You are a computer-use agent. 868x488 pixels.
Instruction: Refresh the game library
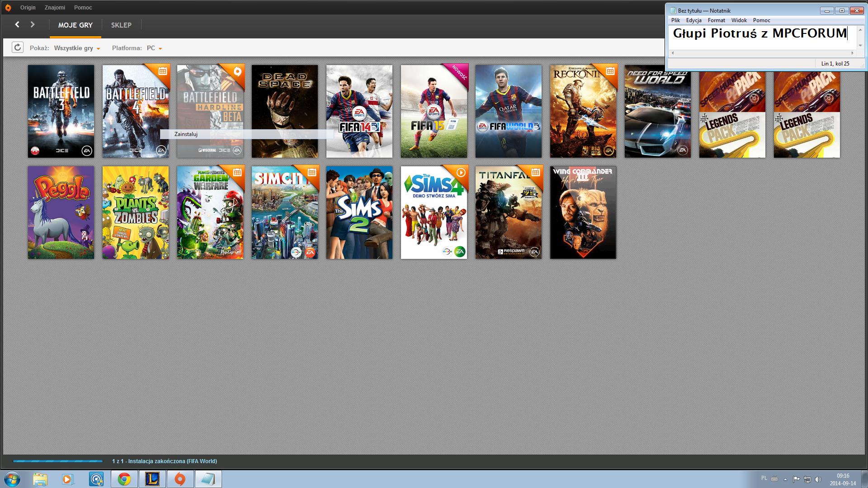18,47
